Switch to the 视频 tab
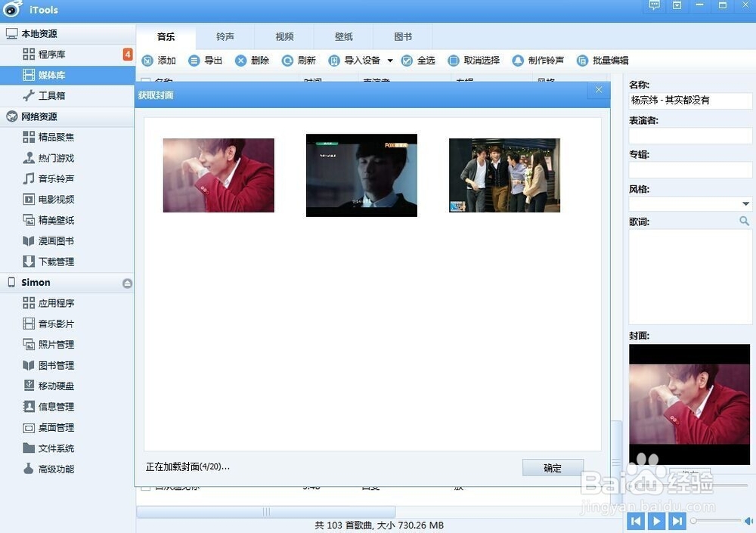The width and height of the screenshot is (756, 533). coord(284,36)
